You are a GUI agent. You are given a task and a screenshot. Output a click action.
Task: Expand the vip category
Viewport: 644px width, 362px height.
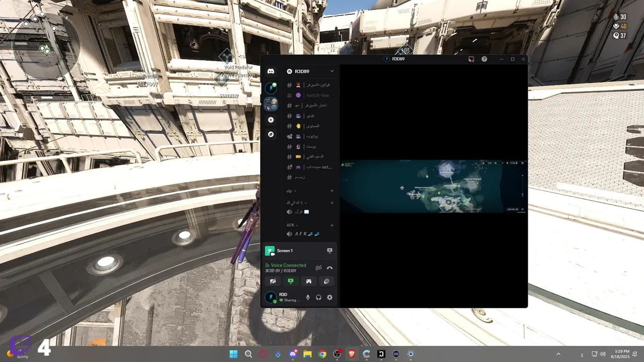291,191
